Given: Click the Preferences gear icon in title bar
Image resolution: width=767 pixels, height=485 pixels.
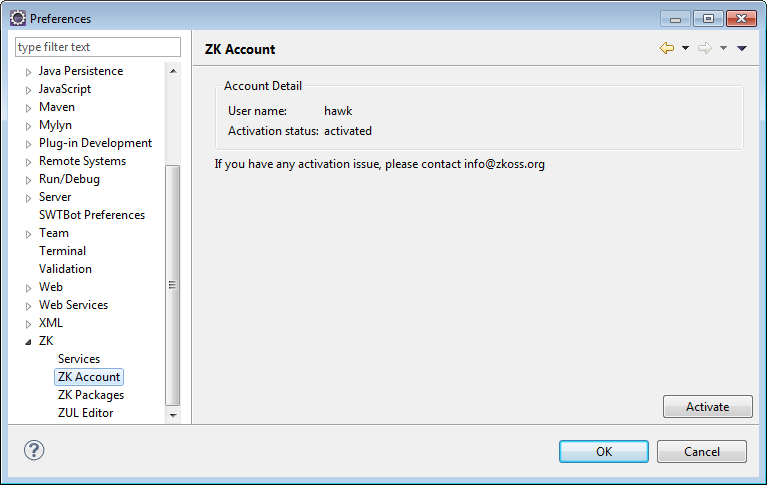Looking at the screenshot, I should [x=18, y=18].
